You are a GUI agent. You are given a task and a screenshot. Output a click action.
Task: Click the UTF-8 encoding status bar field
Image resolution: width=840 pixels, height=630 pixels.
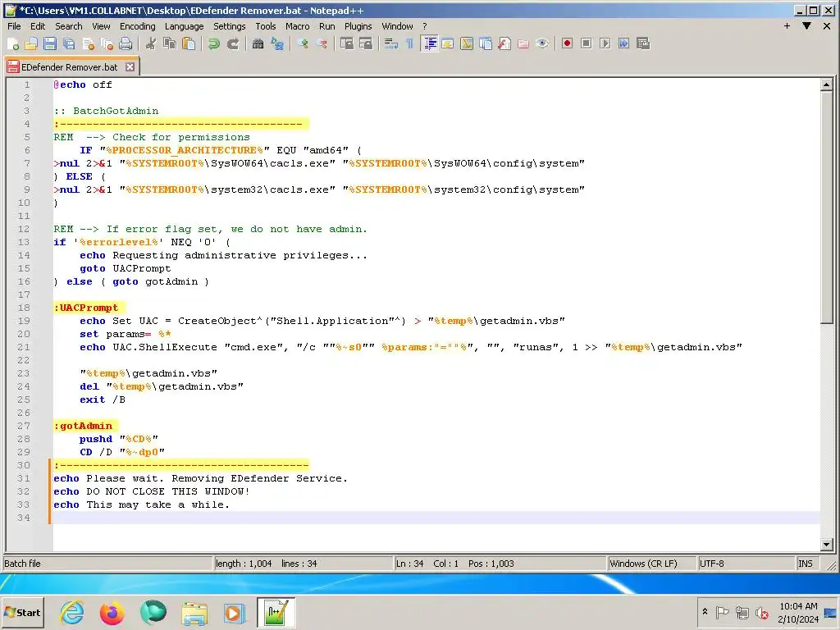click(746, 564)
